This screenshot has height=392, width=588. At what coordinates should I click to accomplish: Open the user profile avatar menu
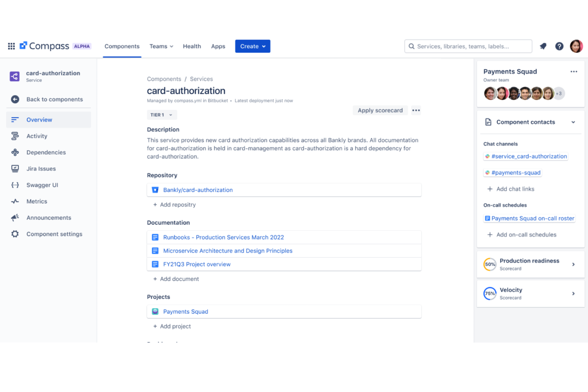[576, 46]
